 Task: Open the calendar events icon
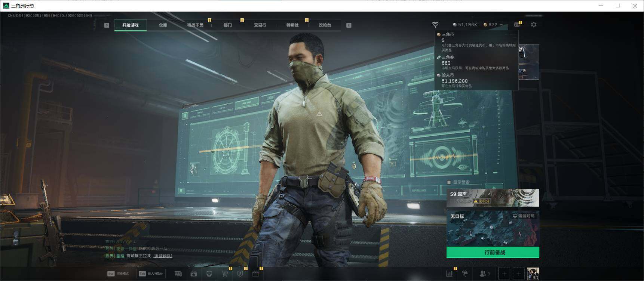click(255, 274)
